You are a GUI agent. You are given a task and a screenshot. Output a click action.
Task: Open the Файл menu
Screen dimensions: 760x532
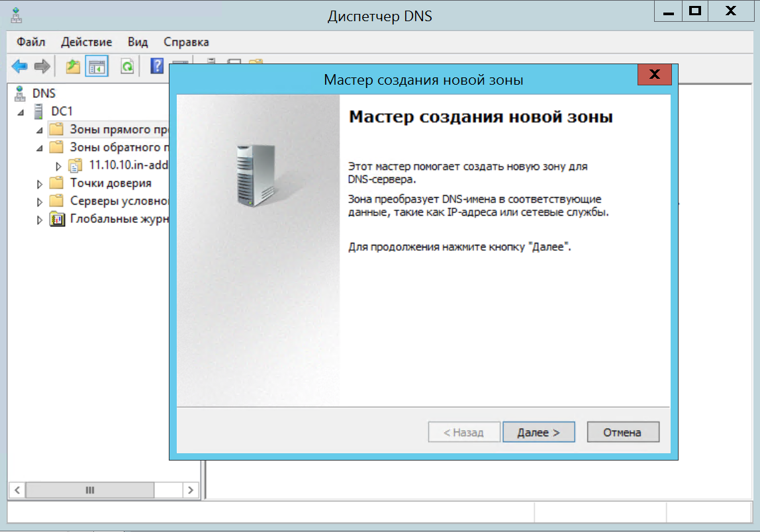(x=31, y=42)
